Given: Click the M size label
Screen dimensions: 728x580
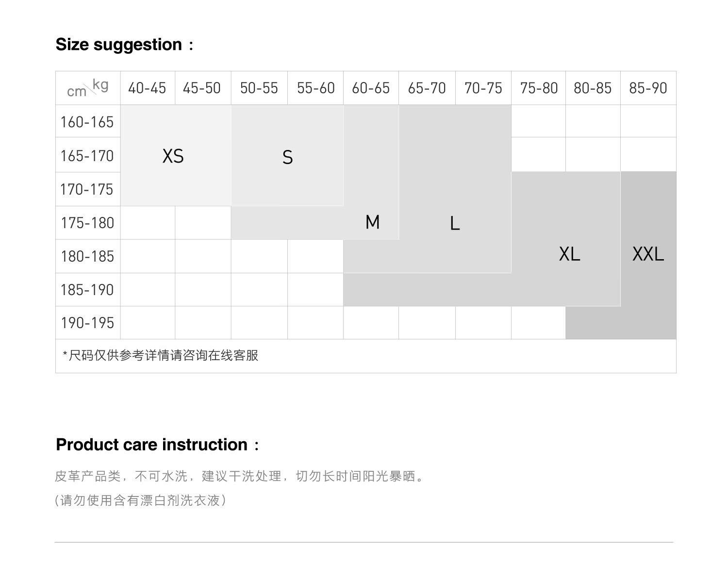Looking at the screenshot, I should click(372, 222).
